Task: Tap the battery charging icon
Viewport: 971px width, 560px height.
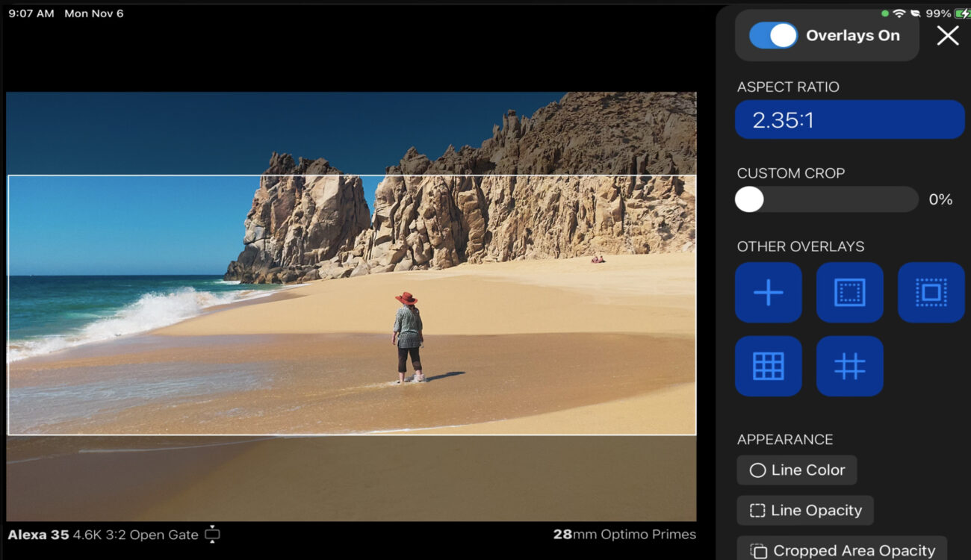Action: point(962,13)
